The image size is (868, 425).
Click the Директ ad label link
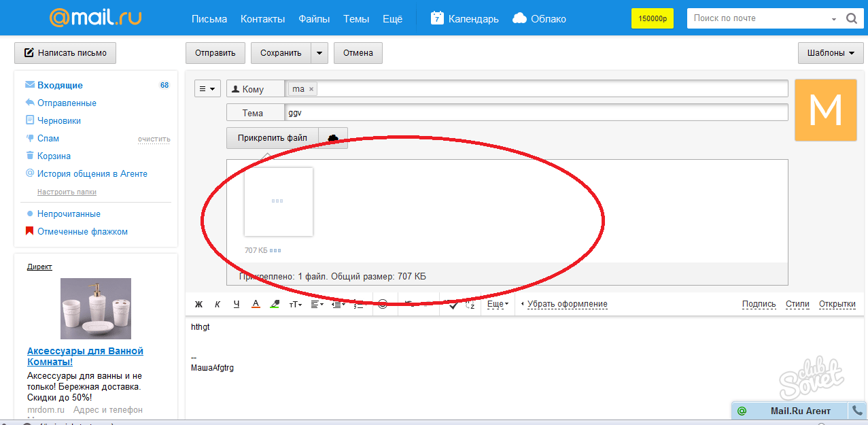pyautogui.click(x=39, y=267)
